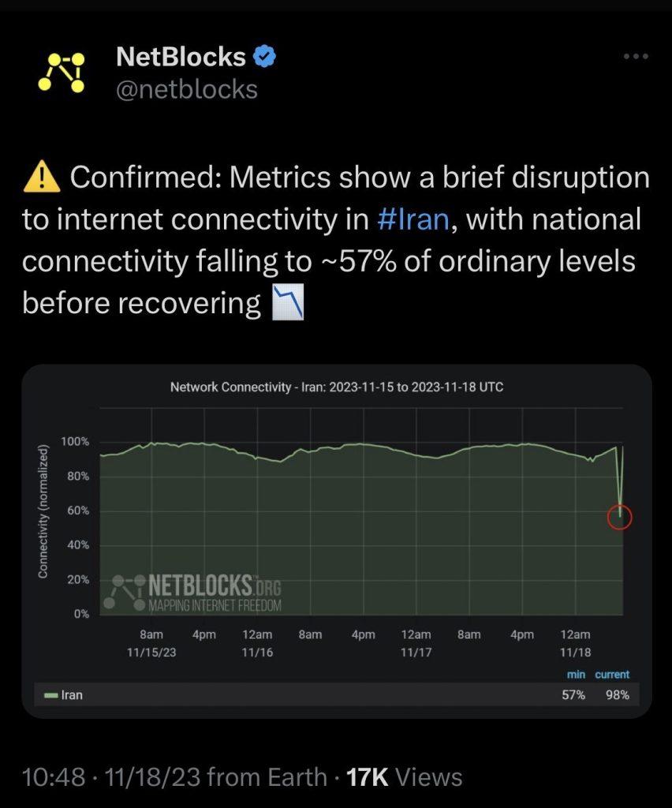This screenshot has width=672, height=808.
Task: Open the @netblocks handle
Action: (187, 90)
